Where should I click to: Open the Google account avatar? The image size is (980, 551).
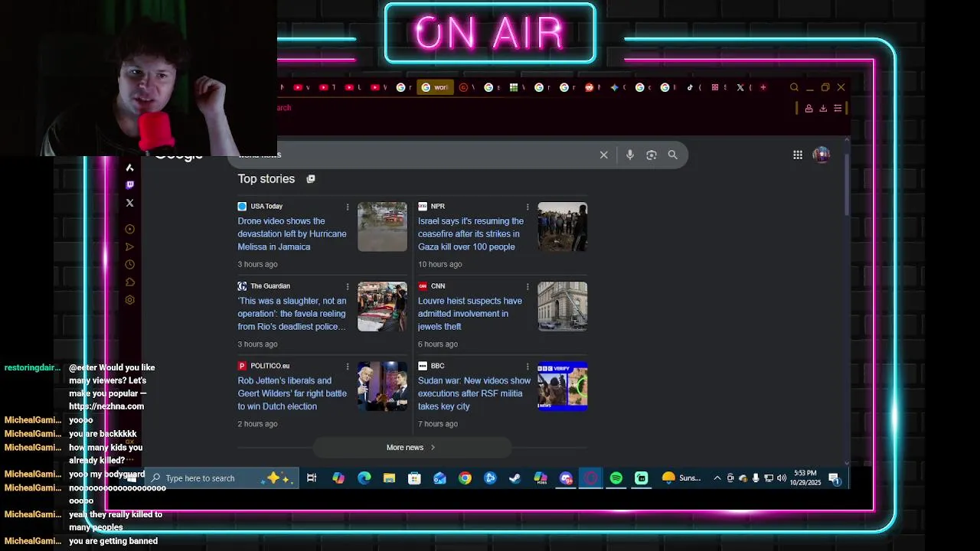tap(821, 155)
